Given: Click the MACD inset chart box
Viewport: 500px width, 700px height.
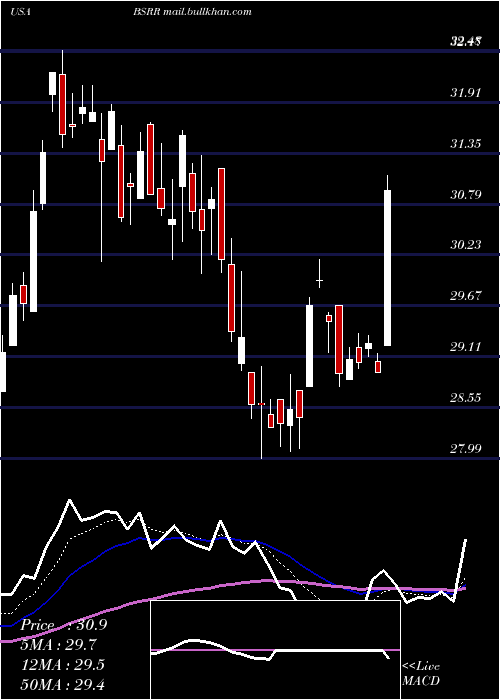Looking at the screenshot, I should pos(275,650).
